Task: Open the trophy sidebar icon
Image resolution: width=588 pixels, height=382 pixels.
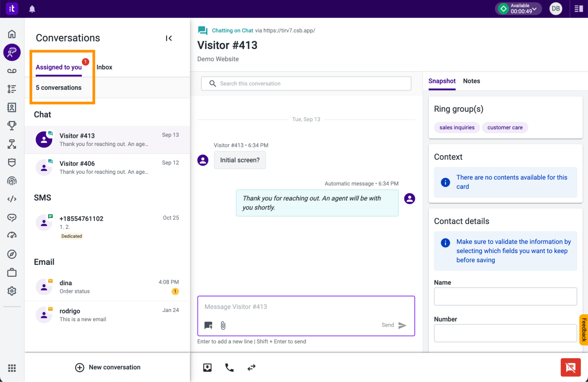Action: [12, 126]
